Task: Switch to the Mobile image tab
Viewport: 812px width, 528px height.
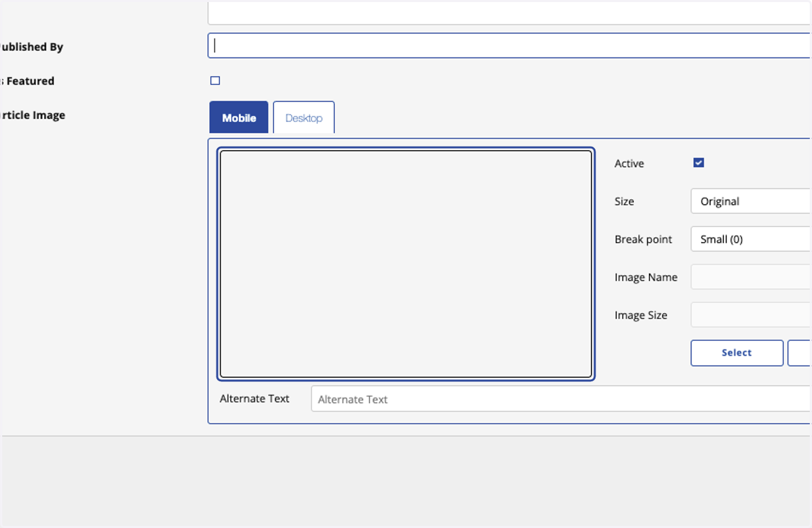Action: [239, 118]
